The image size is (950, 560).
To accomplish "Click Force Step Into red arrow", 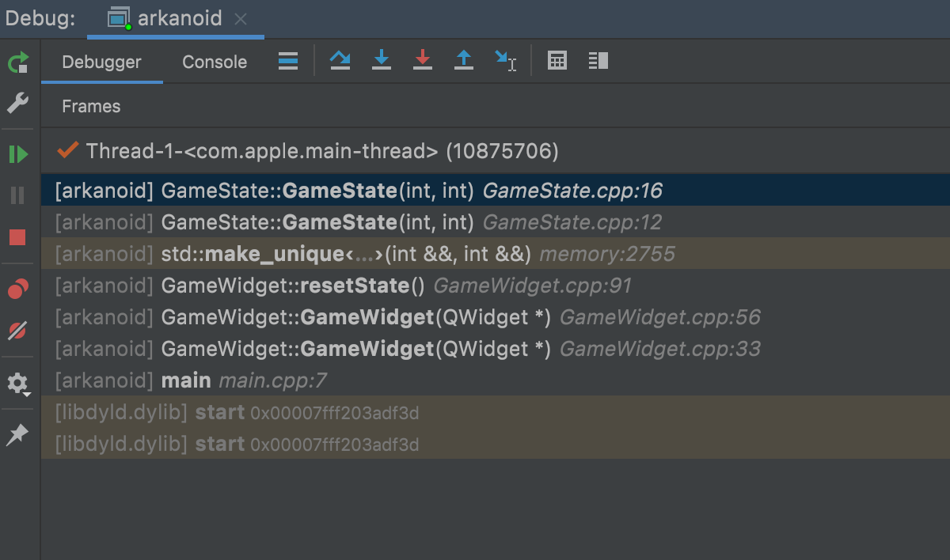I will click(x=423, y=61).
